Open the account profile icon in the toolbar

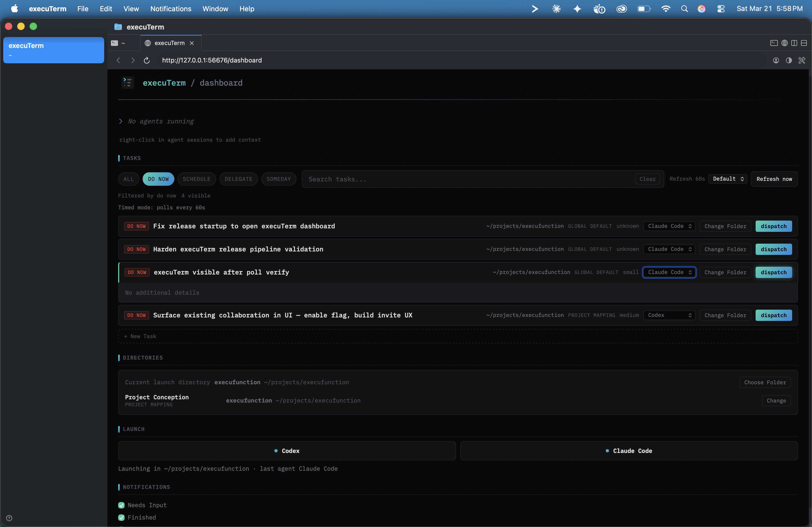click(776, 60)
